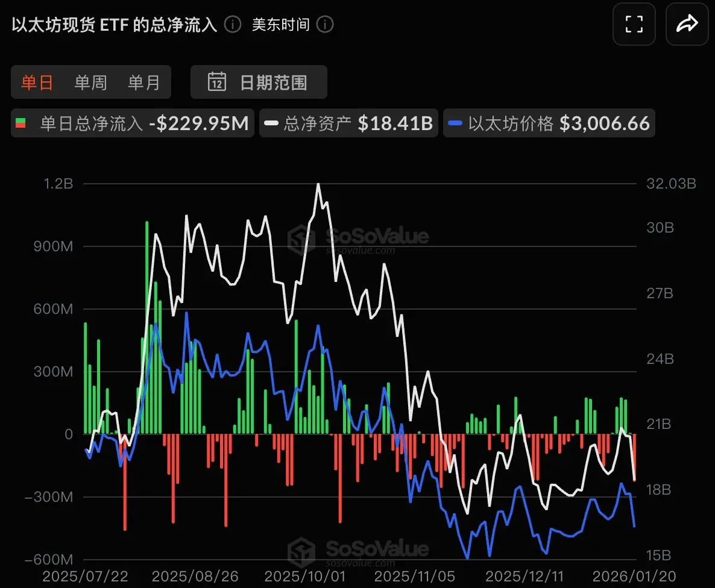Image resolution: width=715 pixels, height=588 pixels.
Task: Click the 300M left axis label
Action: tap(53, 372)
